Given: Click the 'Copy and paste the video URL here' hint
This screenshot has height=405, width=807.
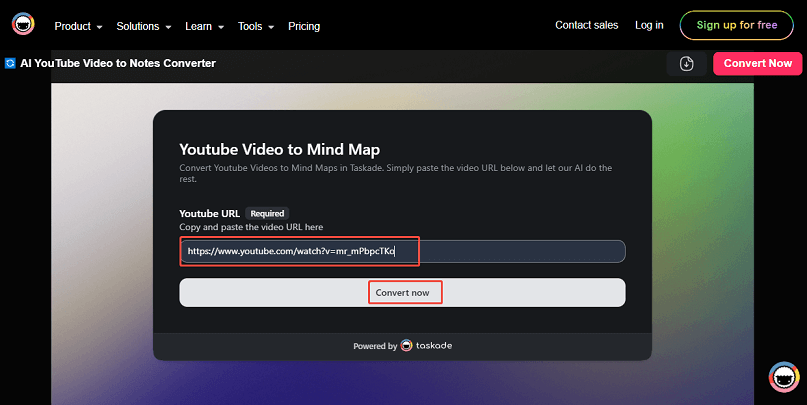Looking at the screenshot, I should [x=251, y=227].
